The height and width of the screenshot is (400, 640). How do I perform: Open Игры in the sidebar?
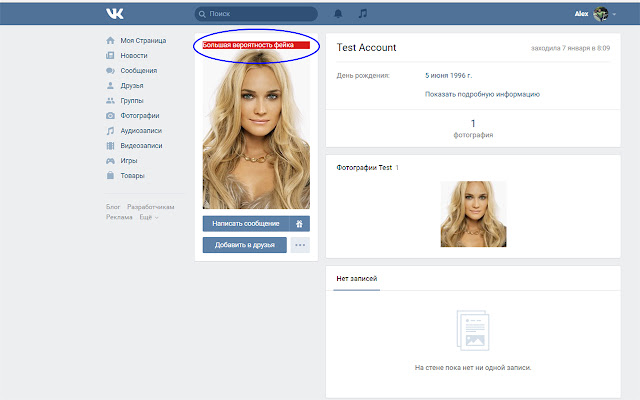[129, 161]
